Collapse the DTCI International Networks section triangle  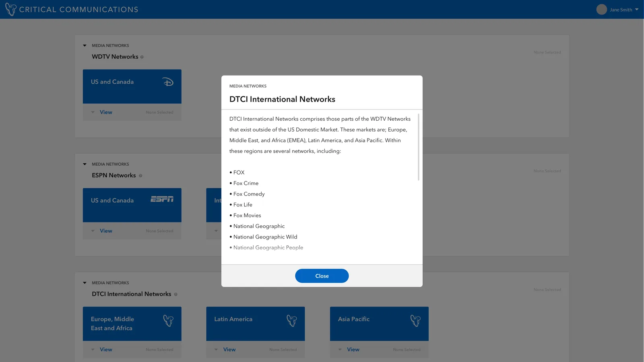(85, 283)
